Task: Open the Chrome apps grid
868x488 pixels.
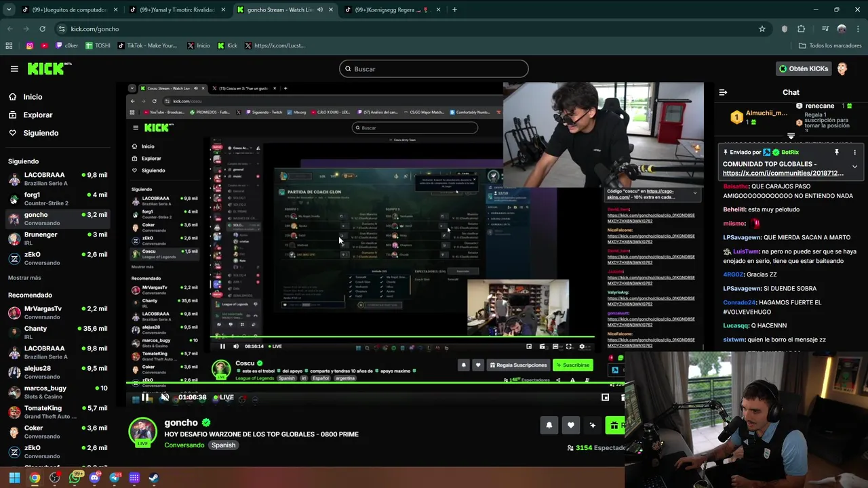Action: point(9,45)
